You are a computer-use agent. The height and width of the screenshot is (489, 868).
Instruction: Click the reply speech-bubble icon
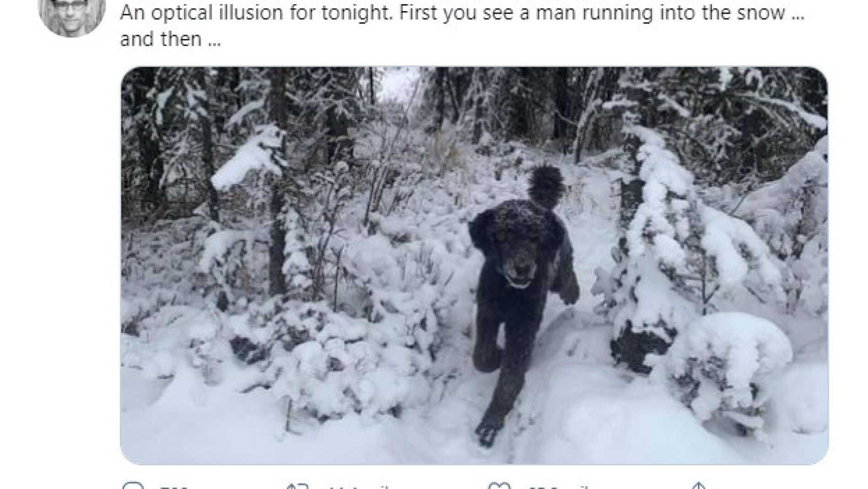(x=134, y=486)
